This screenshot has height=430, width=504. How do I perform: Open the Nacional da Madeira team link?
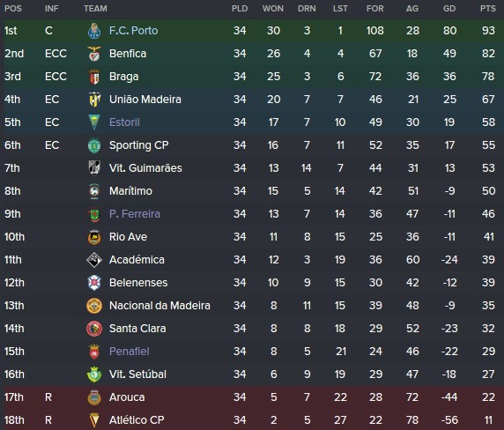tap(159, 306)
